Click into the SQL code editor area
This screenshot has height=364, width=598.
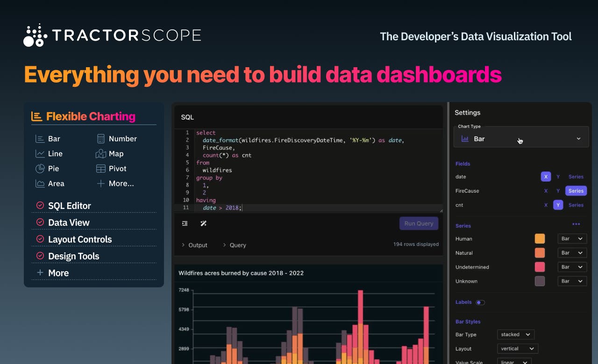point(308,170)
